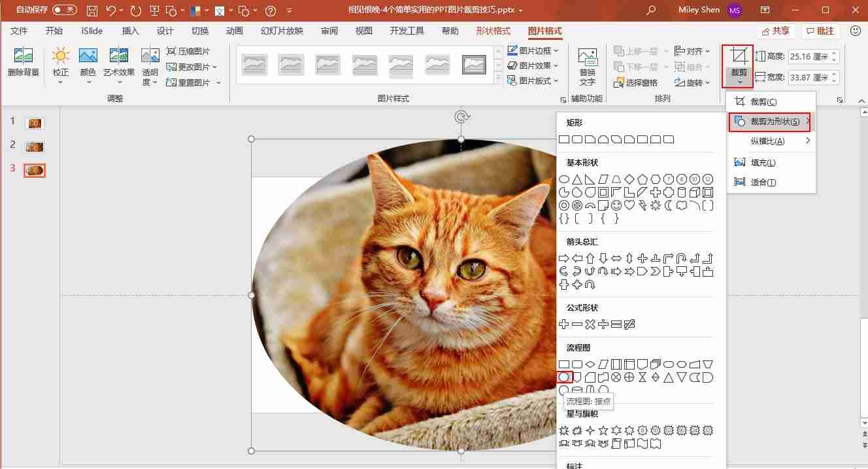The height and width of the screenshot is (469, 868).
Task: Open the 透明度 transparency tool
Action: click(x=150, y=65)
